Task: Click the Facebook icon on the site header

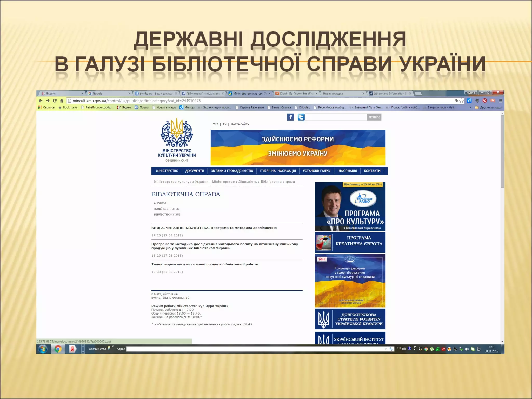Action: [x=290, y=117]
